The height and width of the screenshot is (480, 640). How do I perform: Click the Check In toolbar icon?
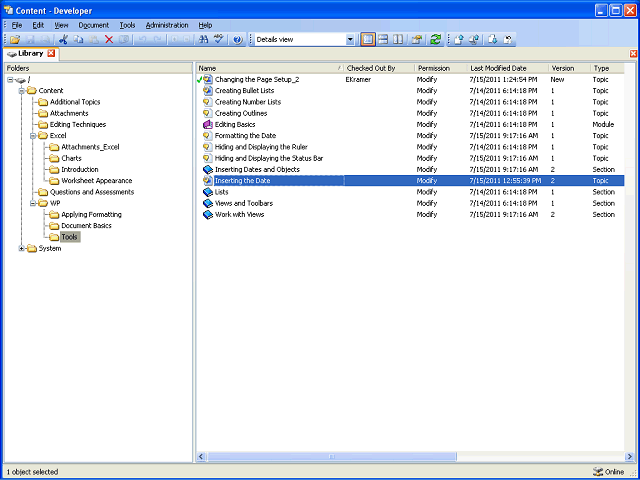[459, 40]
